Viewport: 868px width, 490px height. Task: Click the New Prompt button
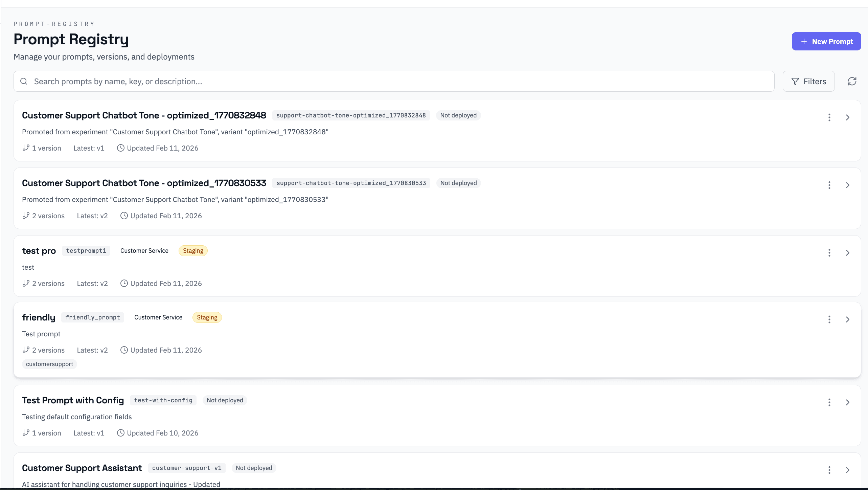click(x=826, y=41)
